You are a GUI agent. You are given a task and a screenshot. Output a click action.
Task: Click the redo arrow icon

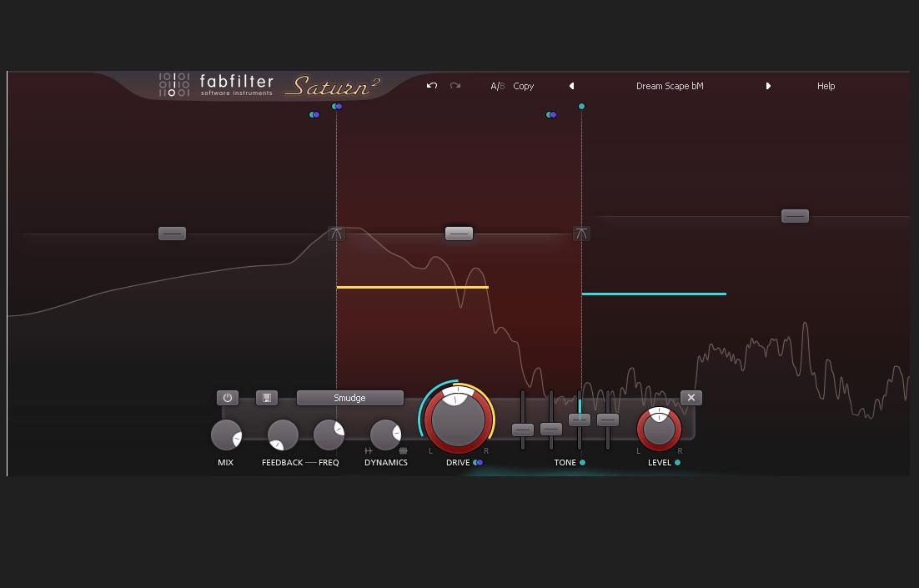click(x=455, y=86)
